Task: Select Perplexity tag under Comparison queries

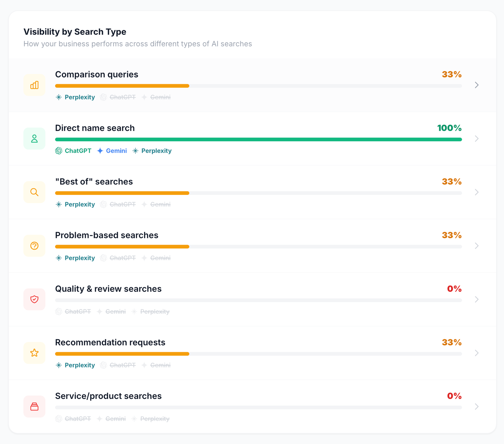Action: (75, 97)
